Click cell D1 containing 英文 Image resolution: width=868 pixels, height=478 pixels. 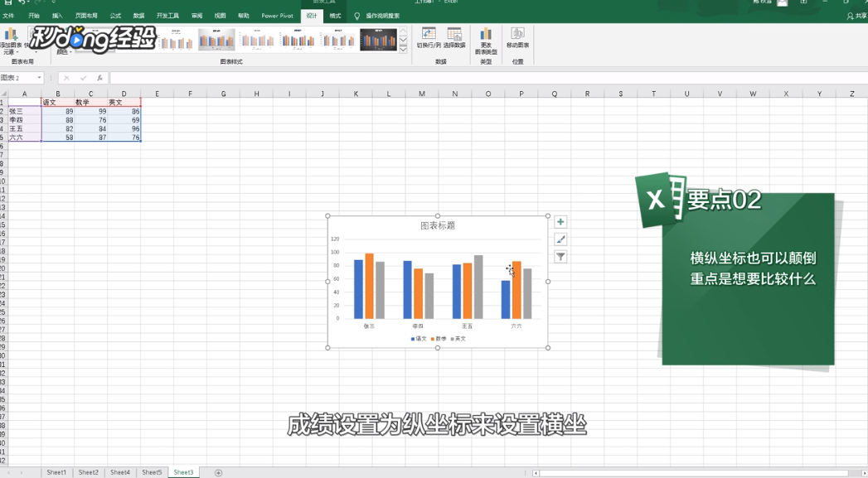coord(124,103)
